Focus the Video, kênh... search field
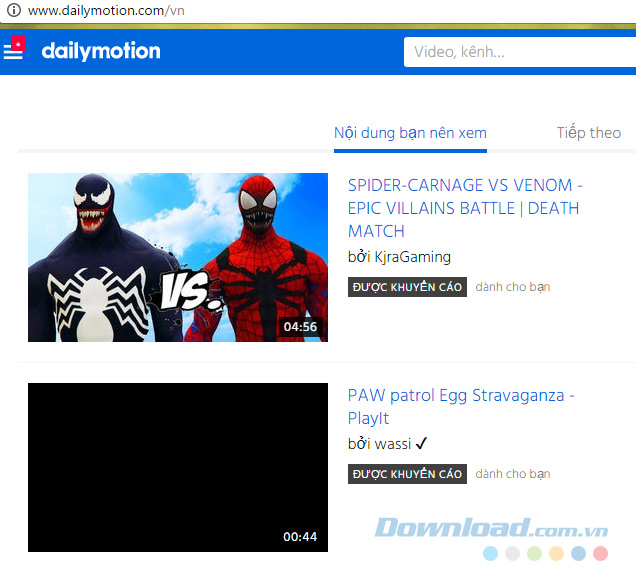 [x=520, y=52]
